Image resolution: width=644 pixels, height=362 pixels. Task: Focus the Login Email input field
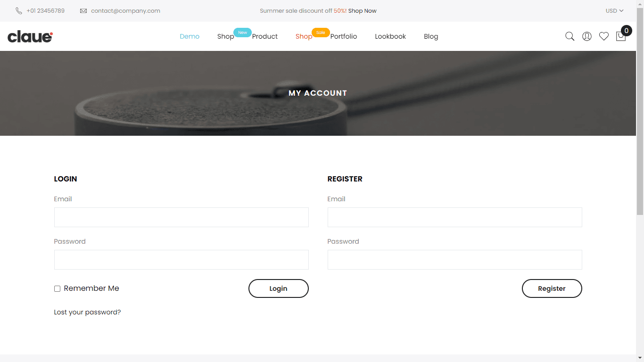coord(182,217)
